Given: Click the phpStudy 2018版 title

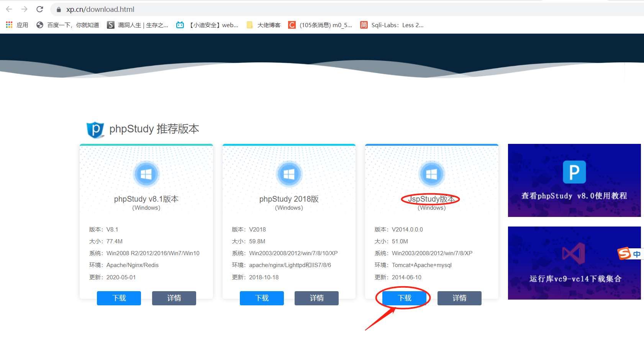Looking at the screenshot, I should (289, 199).
